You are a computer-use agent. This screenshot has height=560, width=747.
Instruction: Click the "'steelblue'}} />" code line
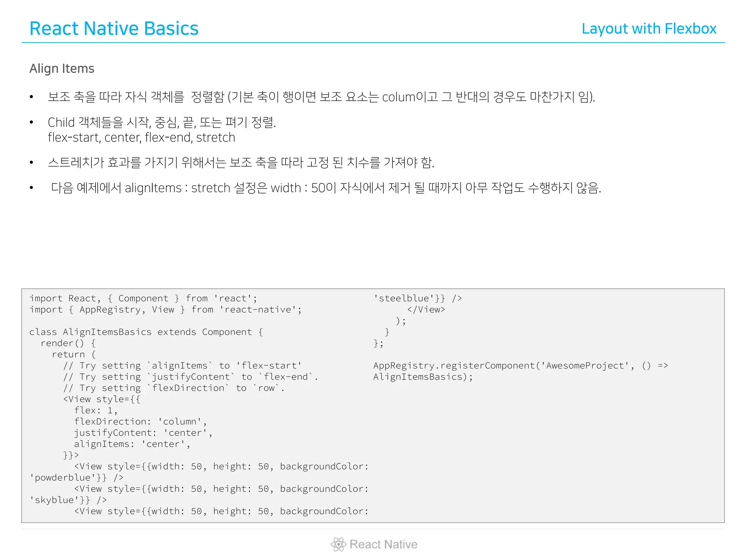click(418, 299)
